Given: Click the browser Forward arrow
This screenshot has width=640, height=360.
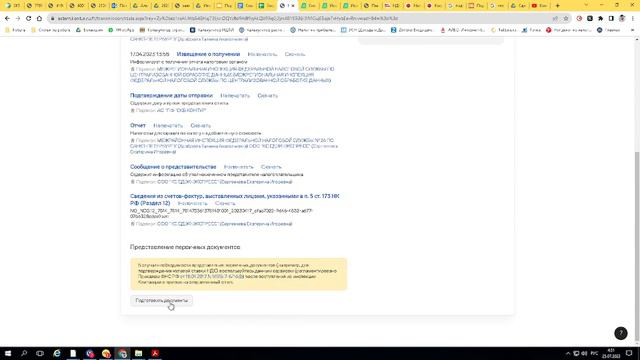Looking at the screenshot, I should pos(18,18).
